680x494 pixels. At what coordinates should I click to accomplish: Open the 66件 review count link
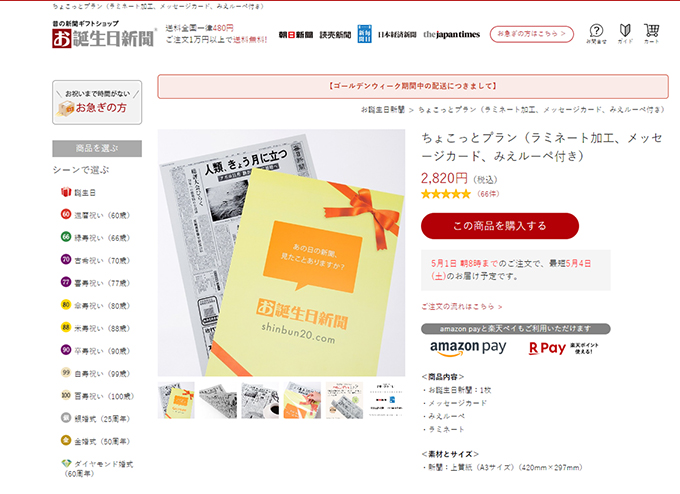point(488,194)
